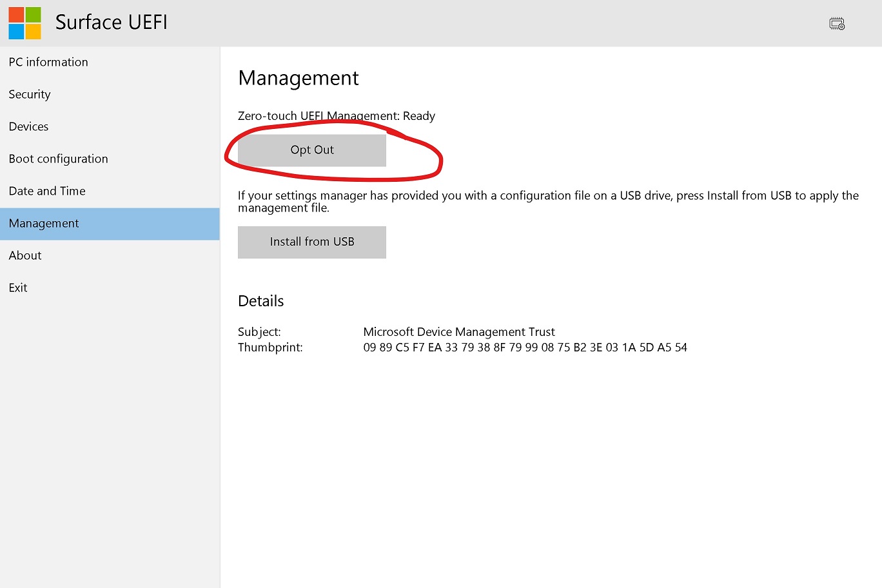Click Zero-touch UEFI Management: Ready status
Image resolution: width=882 pixels, height=588 pixels.
[337, 116]
